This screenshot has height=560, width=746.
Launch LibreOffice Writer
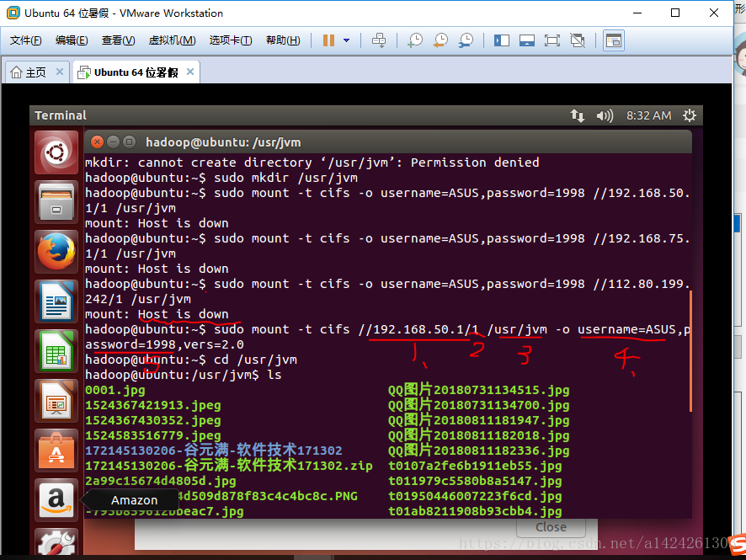tap(56, 301)
